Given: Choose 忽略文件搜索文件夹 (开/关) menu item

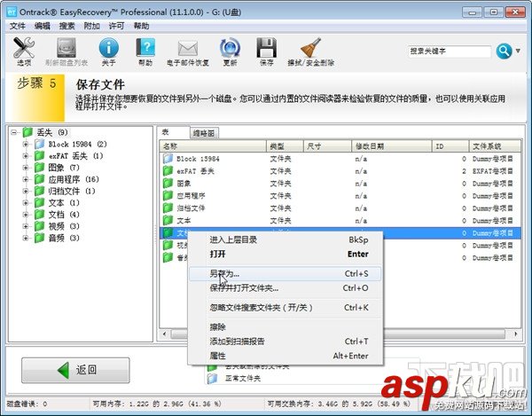Looking at the screenshot, I should coord(285,308).
